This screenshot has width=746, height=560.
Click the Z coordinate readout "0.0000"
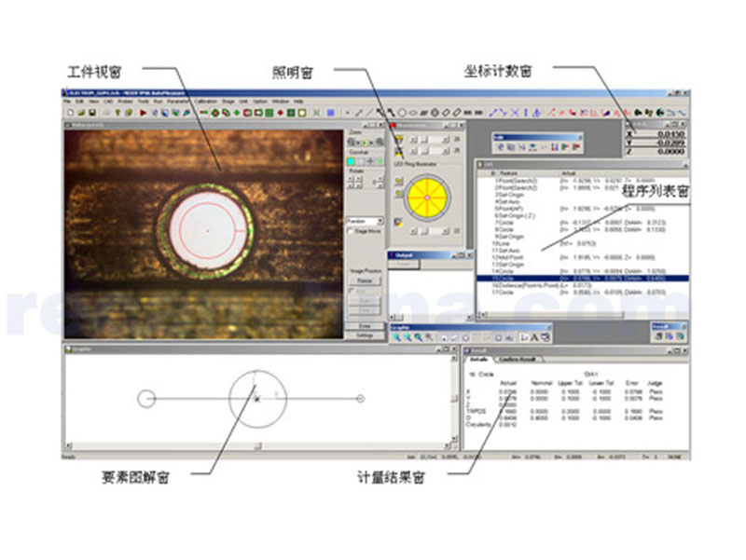click(x=670, y=151)
